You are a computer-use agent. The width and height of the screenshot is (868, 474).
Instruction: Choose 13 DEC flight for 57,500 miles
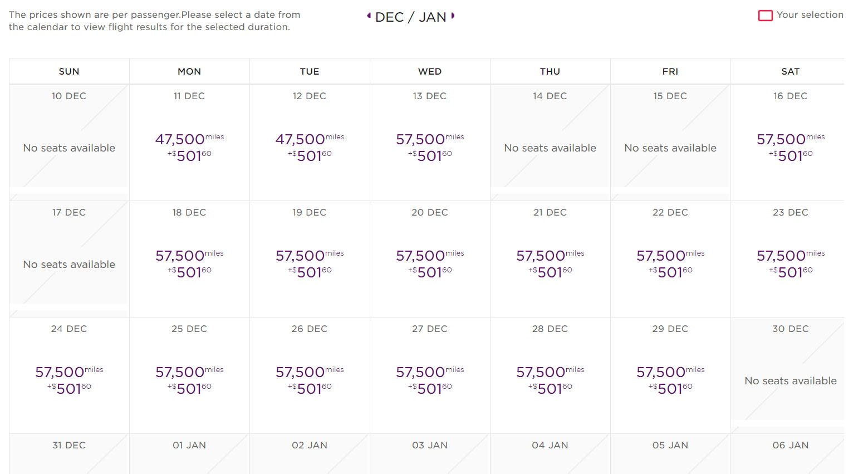point(430,143)
